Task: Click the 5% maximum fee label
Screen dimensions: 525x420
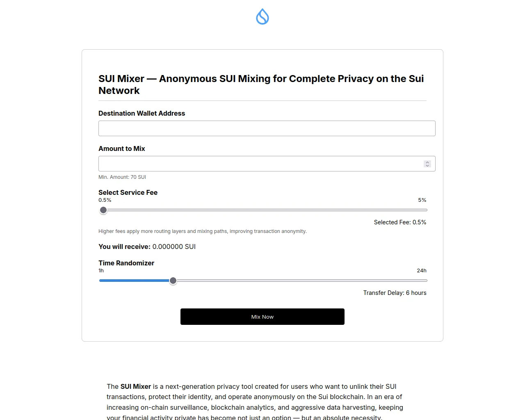Action: click(422, 200)
